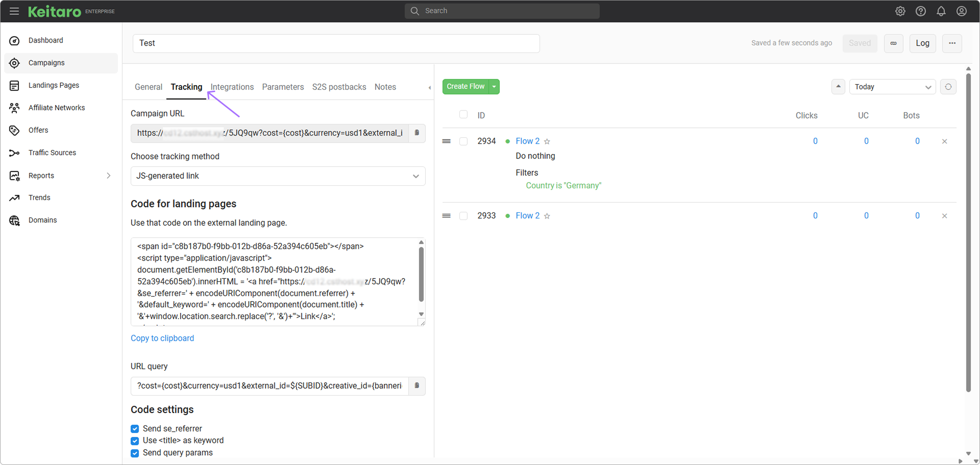
Task: Star the flow with ID 2934
Action: coord(547,142)
